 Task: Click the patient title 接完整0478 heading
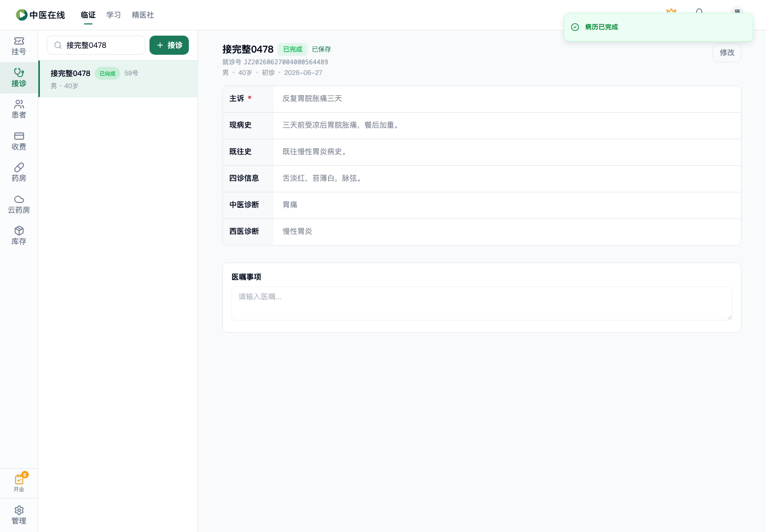coord(248,49)
